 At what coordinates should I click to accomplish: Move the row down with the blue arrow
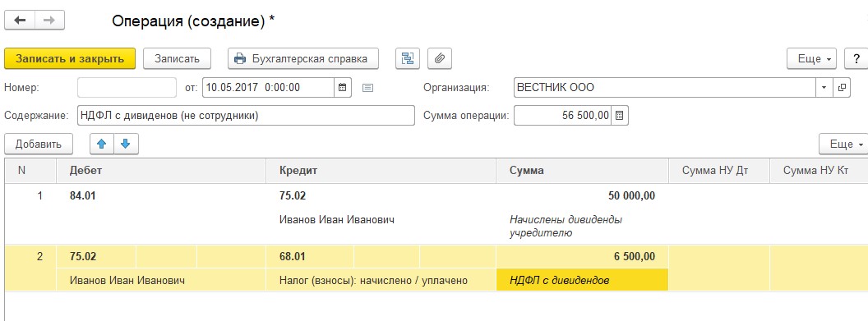coord(126,144)
